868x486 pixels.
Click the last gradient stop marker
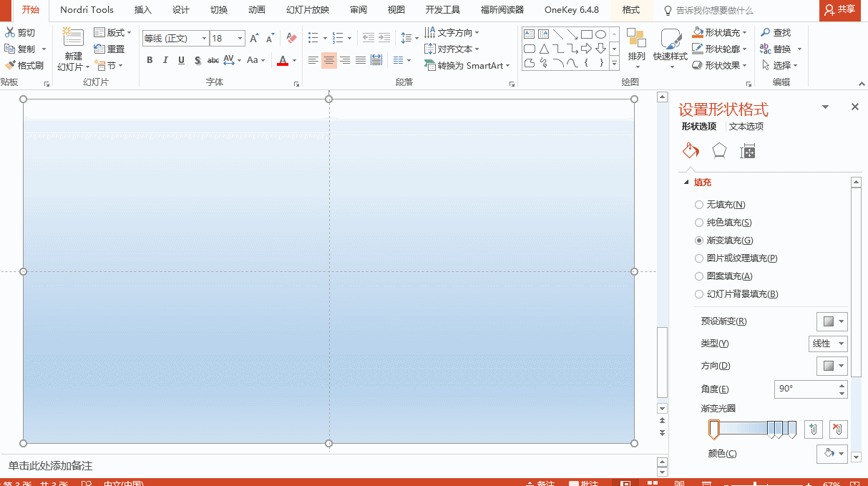[792, 429]
